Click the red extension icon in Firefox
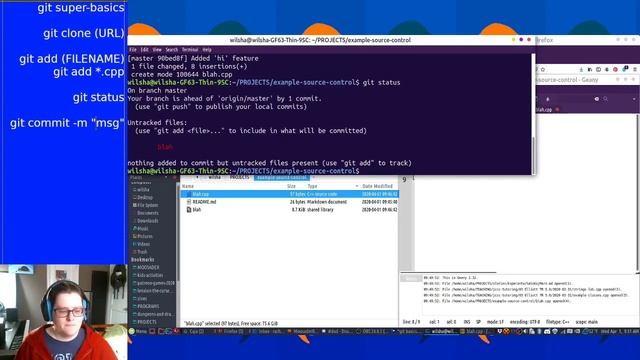Viewport: 640px width, 360px height. tap(615, 70)
